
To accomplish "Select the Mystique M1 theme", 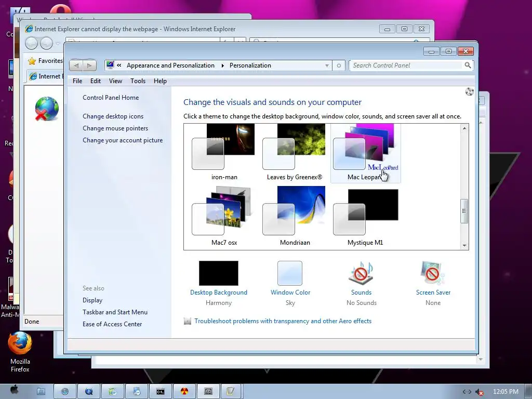I will pyautogui.click(x=365, y=216).
